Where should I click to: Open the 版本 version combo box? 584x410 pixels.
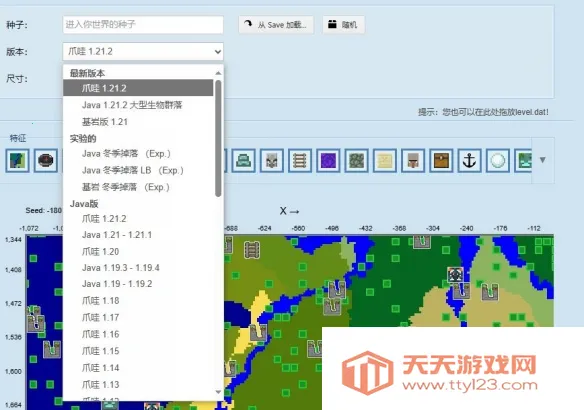143,51
